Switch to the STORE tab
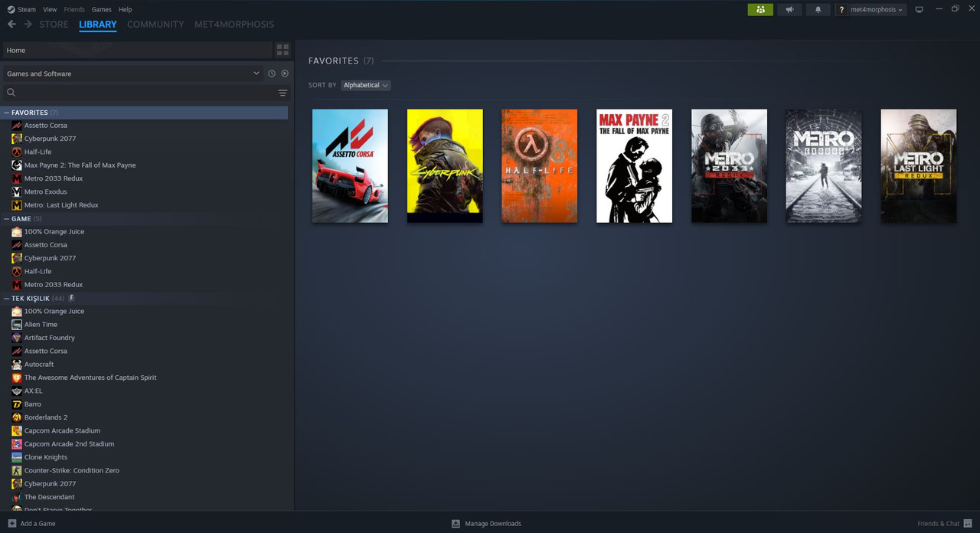 pyautogui.click(x=54, y=25)
